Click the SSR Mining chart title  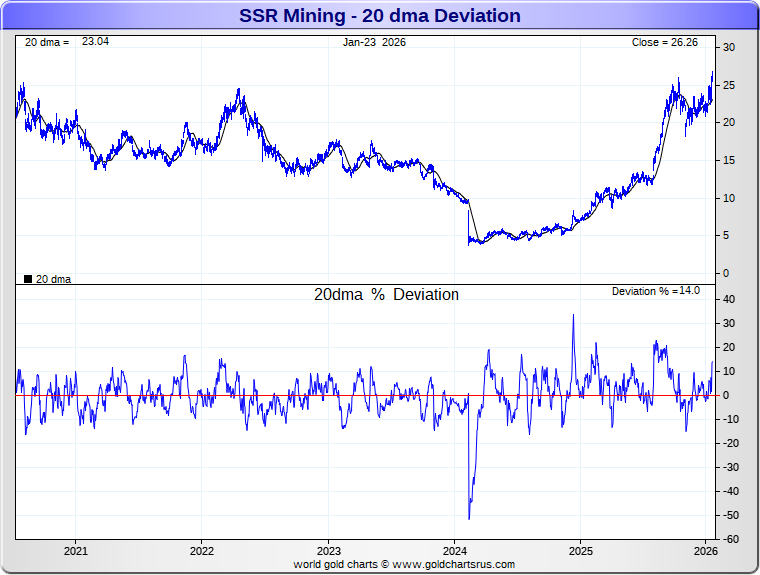[x=380, y=16]
